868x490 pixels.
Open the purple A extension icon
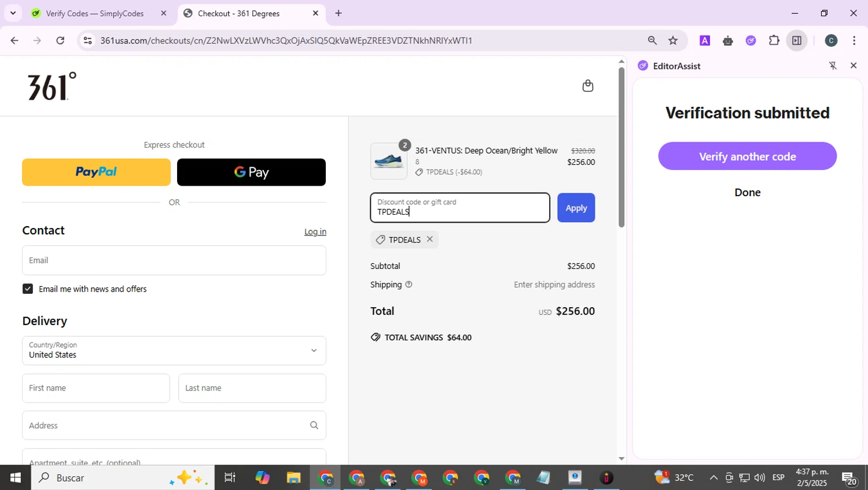point(704,40)
